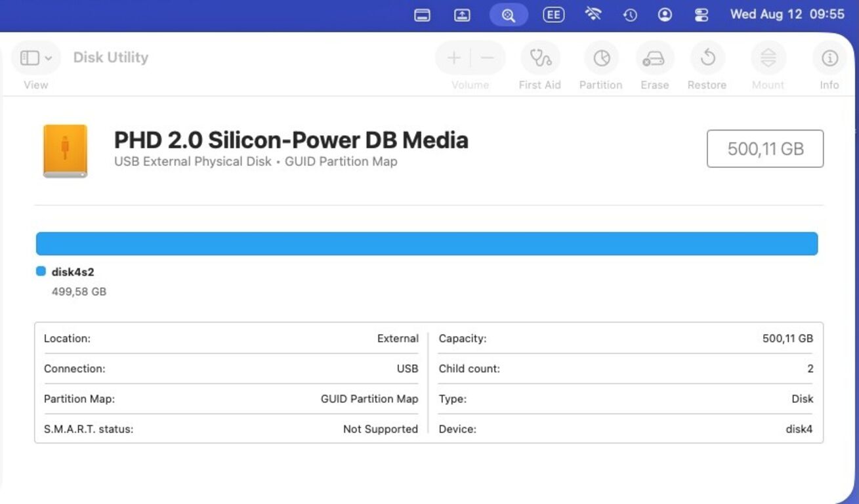Click the disk4 value in Device row
Screen dimensions: 859x504
tap(799, 429)
